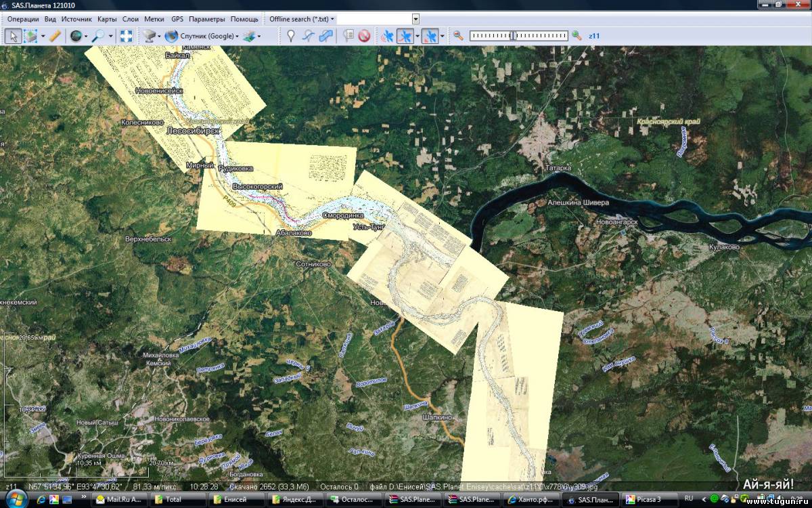Switch to the Енисей taskbar folder

[x=236, y=500]
